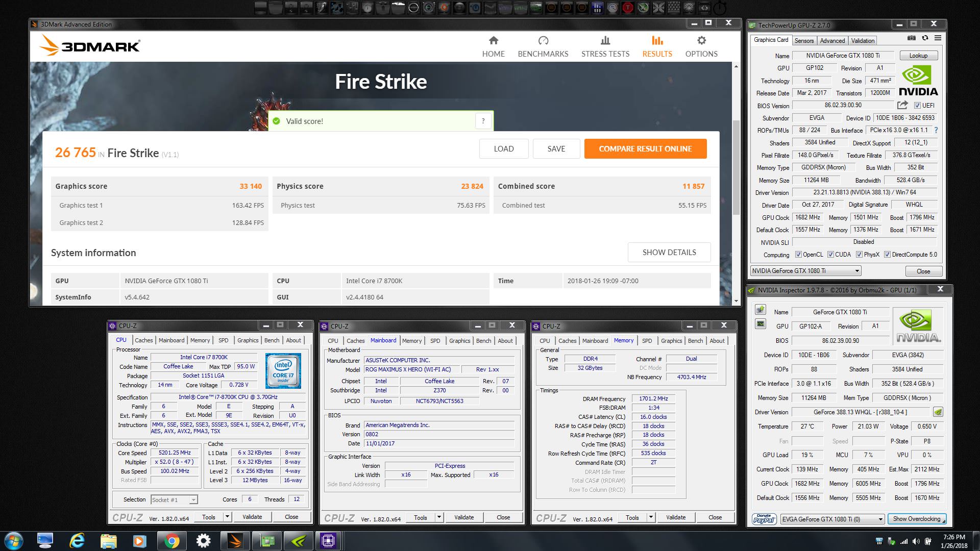Click the 11 857 Combined score value

[x=693, y=186]
